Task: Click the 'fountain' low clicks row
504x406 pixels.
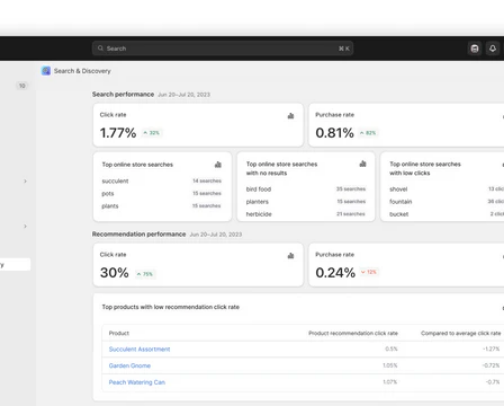Action: tap(447, 202)
